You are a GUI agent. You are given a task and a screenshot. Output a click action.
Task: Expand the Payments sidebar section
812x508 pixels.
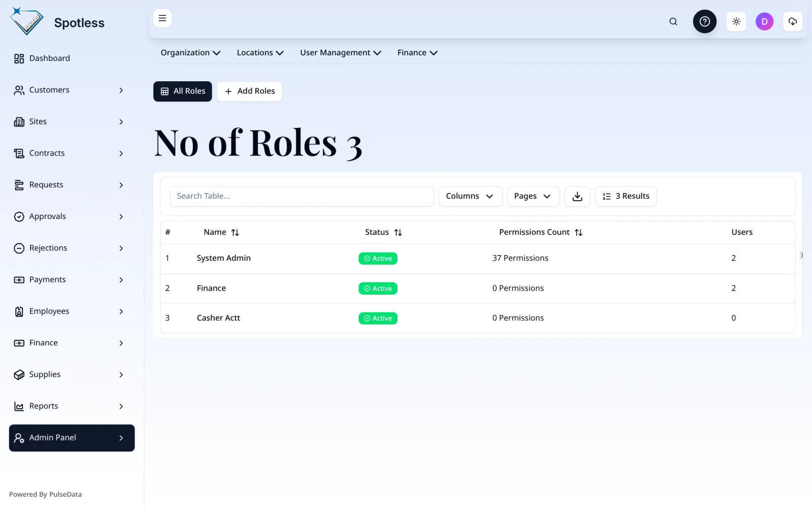point(72,280)
